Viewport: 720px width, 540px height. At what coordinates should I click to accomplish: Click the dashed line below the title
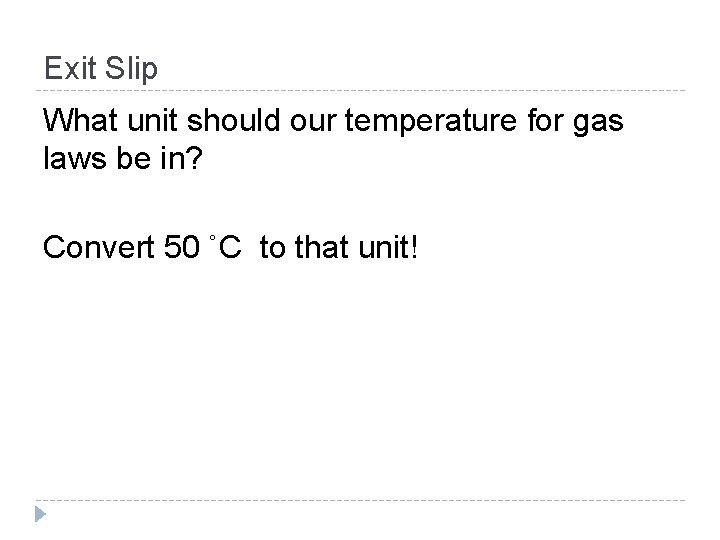(x=360, y=91)
